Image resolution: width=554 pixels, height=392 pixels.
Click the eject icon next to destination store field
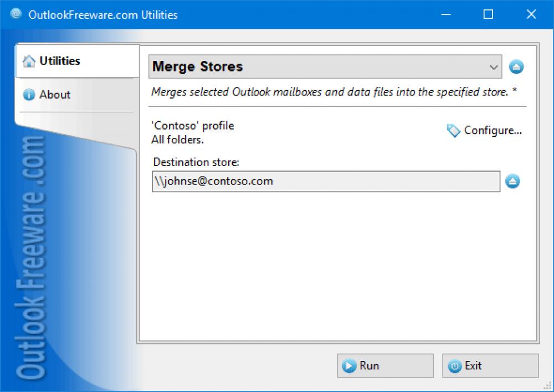(x=512, y=180)
